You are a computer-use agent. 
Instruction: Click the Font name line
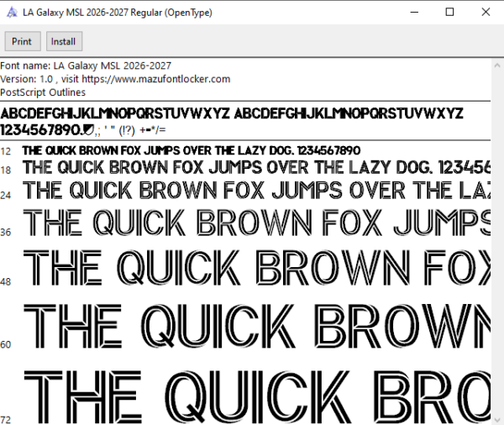tap(86, 66)
